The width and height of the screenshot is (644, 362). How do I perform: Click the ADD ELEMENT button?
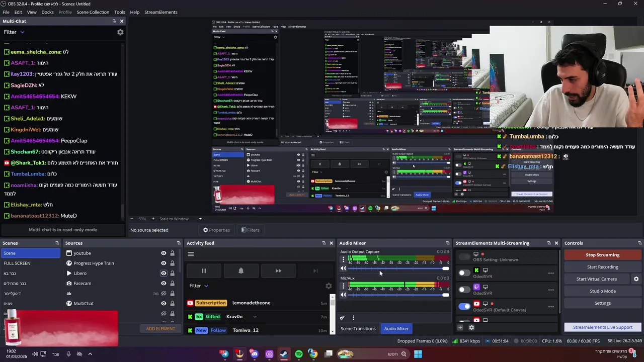pos(160,329)
